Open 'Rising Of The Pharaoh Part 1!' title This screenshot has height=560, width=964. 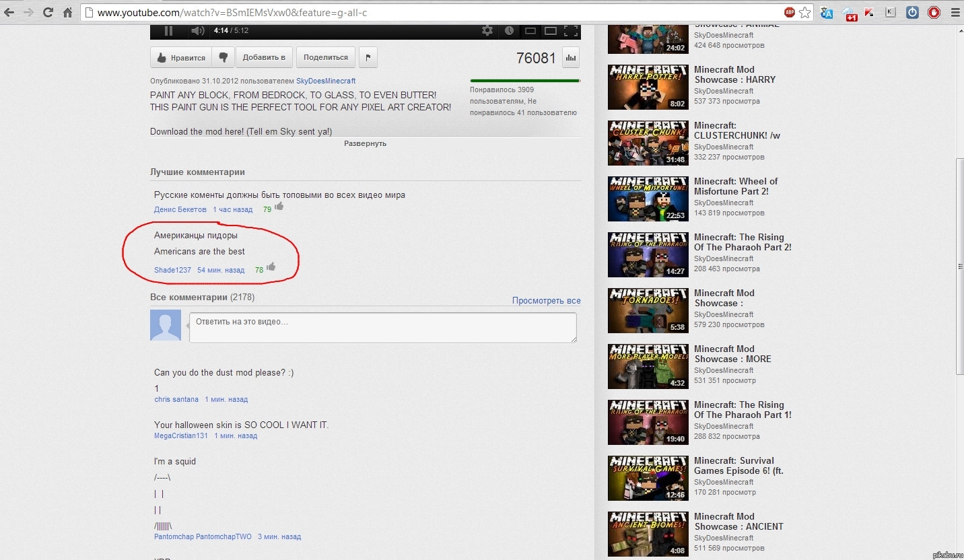tap(743, 410)
